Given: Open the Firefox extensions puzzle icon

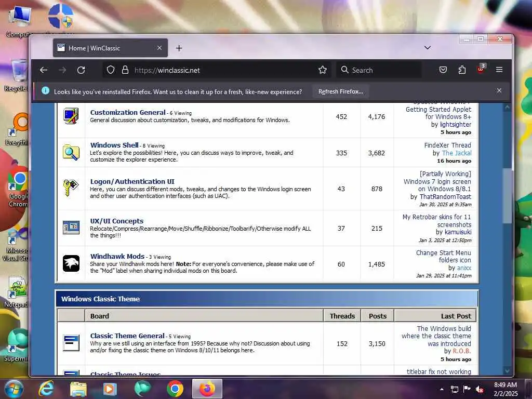Looking at the screenshot, I should [x=462, y=70].
